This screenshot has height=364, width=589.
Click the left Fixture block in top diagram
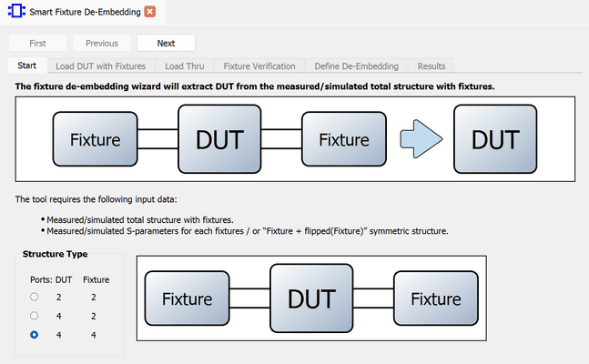click(96, 140)
